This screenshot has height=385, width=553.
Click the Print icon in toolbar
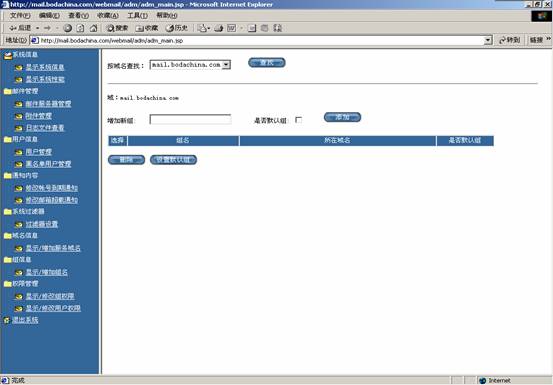(219, 28)
